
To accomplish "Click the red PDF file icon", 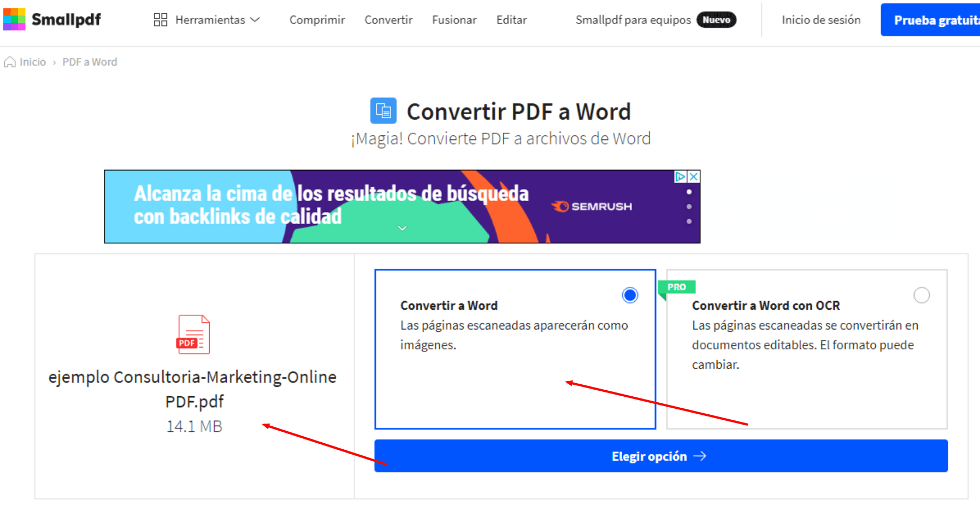I will click(193, 334).
